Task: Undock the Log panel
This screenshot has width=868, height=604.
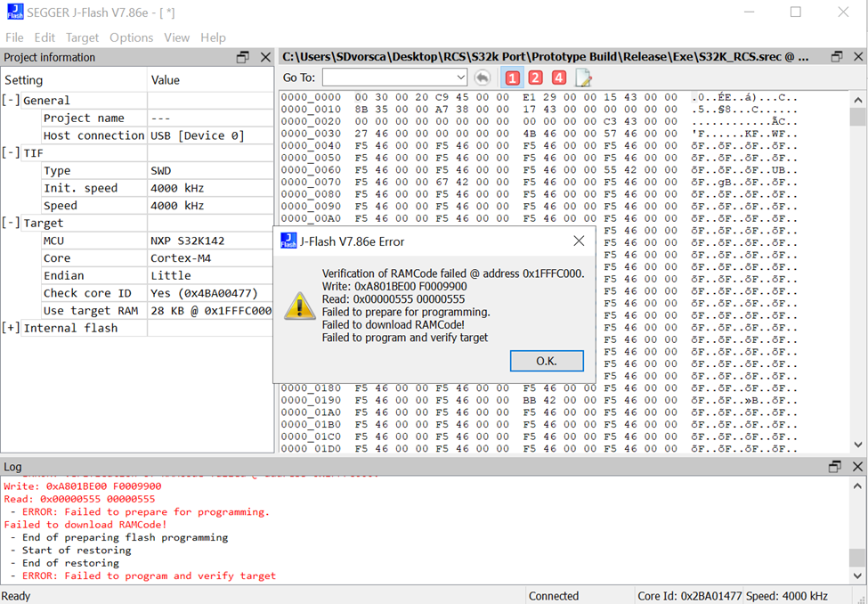Action: click(x=835, y=466)
